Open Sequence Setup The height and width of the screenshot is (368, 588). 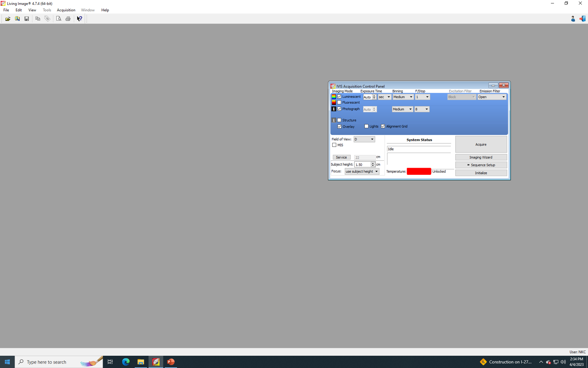(x=481, y=165)
